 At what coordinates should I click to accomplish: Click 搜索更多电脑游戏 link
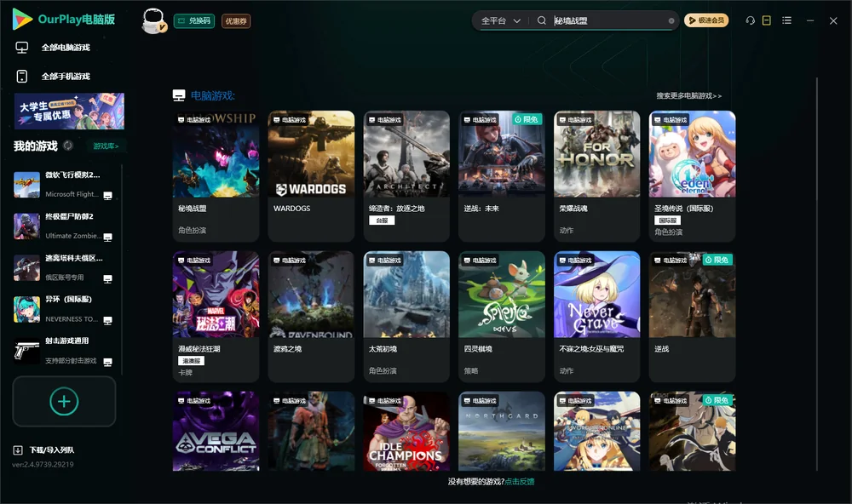tap(689, 96)
